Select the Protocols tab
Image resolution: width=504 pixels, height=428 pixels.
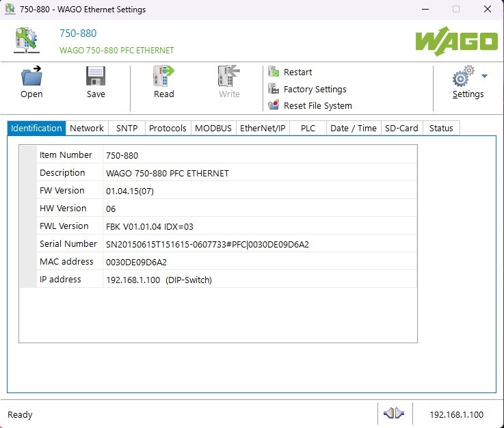pos(168,129)
